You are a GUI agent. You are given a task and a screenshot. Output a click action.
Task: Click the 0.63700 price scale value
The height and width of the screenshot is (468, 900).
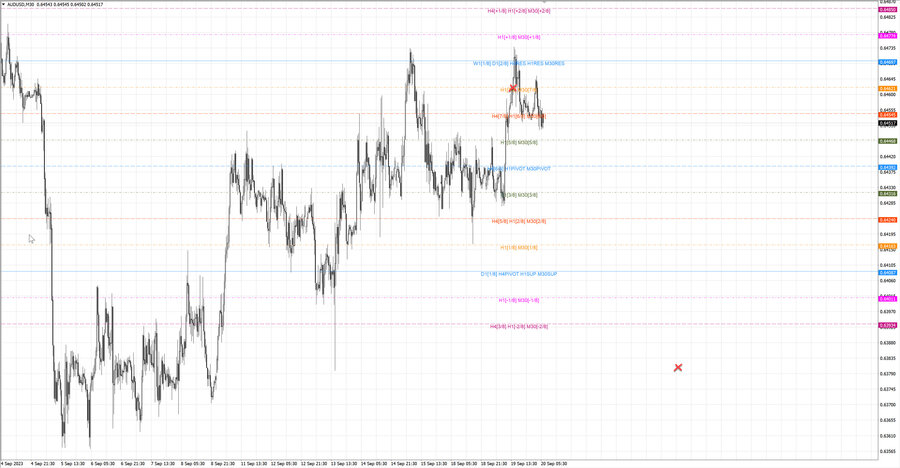pos(887,405)
